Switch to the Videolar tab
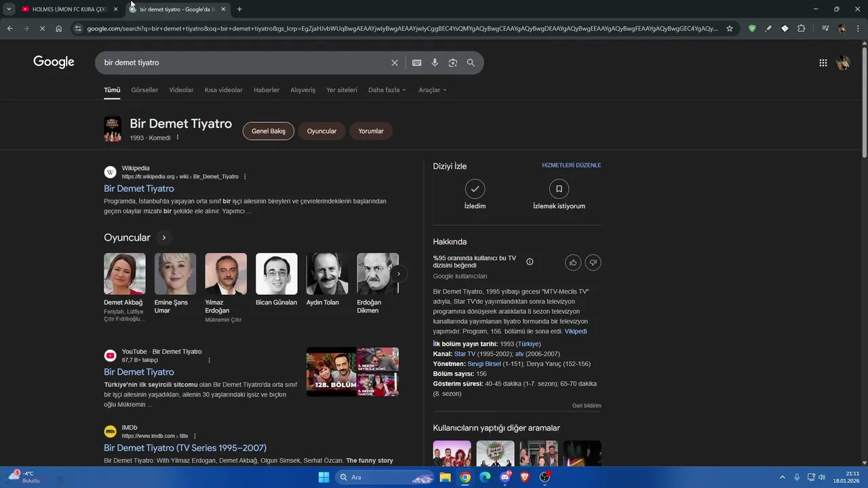Screen dimensions: 868x488 coord(181,90)
